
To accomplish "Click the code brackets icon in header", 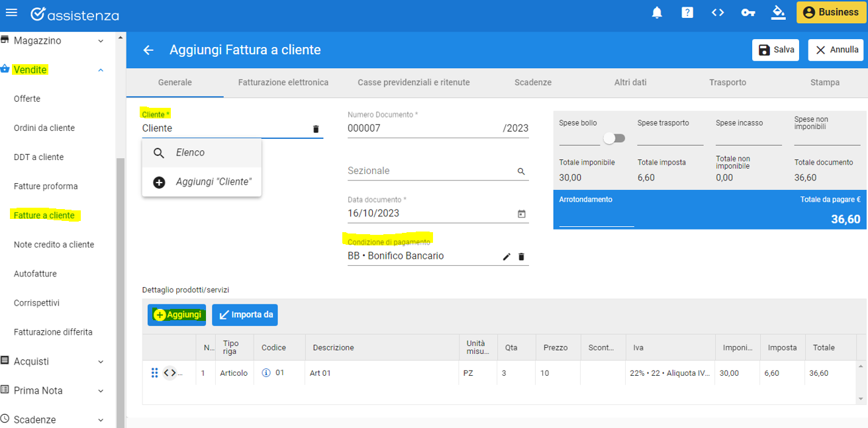I will click(718, 13).
